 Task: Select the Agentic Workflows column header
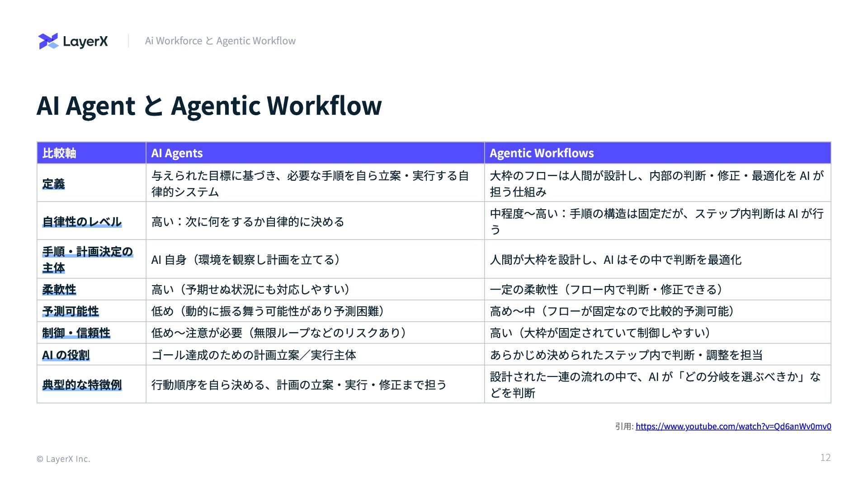542,153
